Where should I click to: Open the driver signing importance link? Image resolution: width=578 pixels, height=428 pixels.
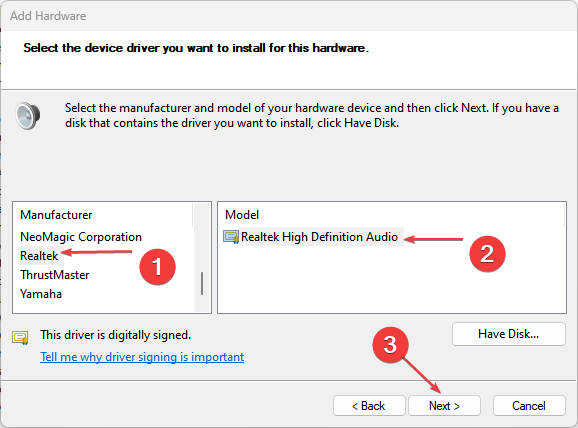coord(142,357)
